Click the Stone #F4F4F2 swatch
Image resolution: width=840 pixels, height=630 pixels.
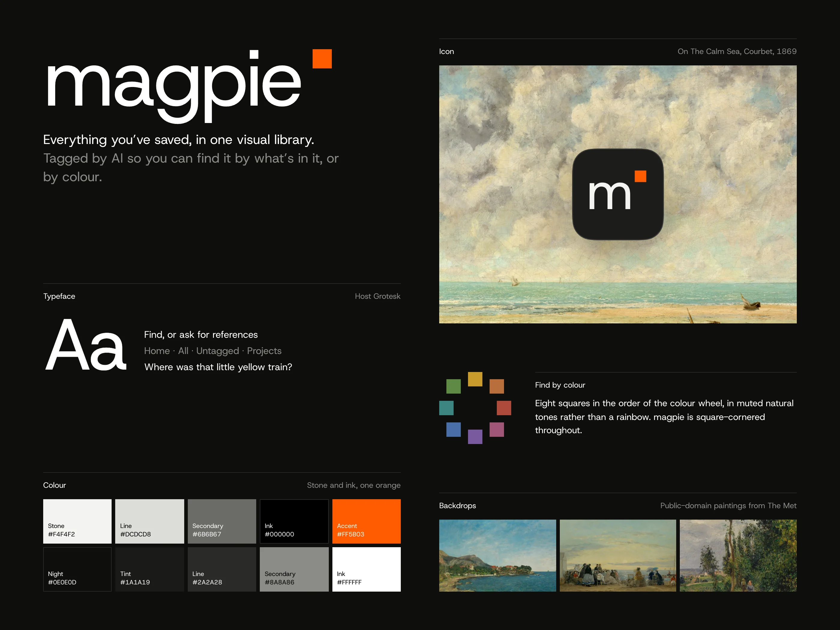point(77,521)
